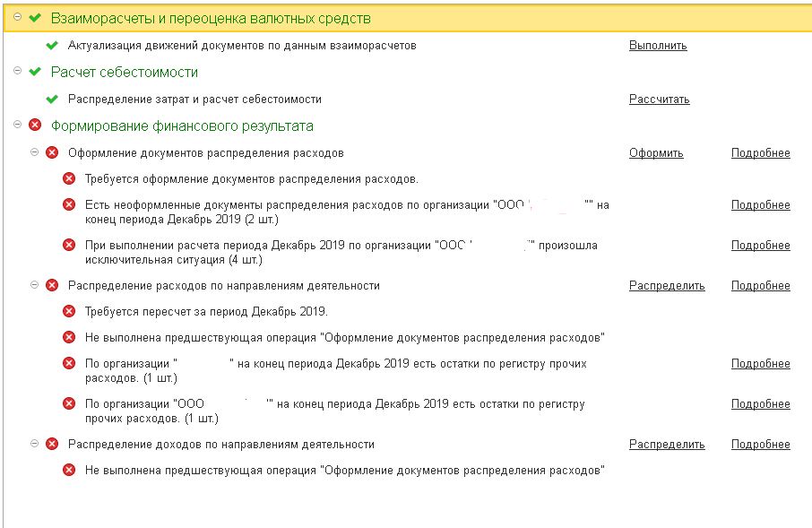Click the 'Оформить' link
The image size is (812, 528).
(656, 153)
